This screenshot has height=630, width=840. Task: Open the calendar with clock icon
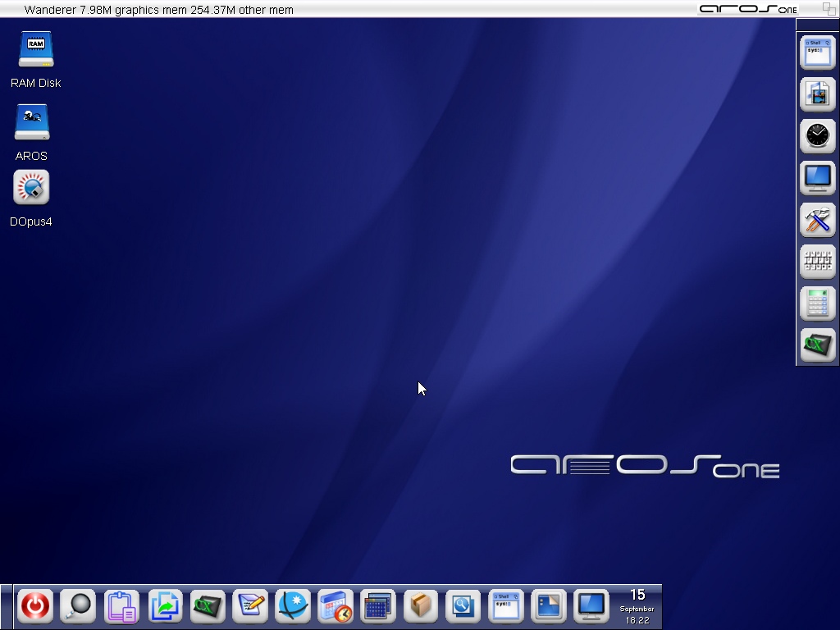(336, 607)
